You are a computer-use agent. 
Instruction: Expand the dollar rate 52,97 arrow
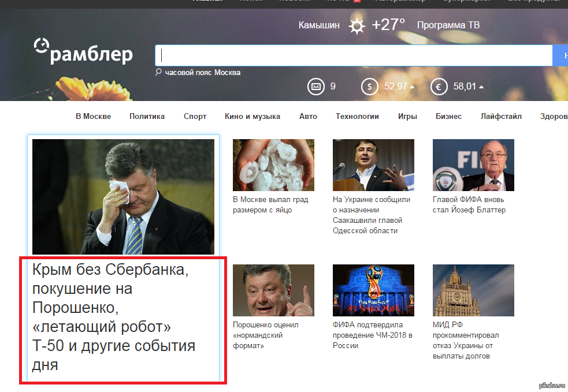click(412, 87)
